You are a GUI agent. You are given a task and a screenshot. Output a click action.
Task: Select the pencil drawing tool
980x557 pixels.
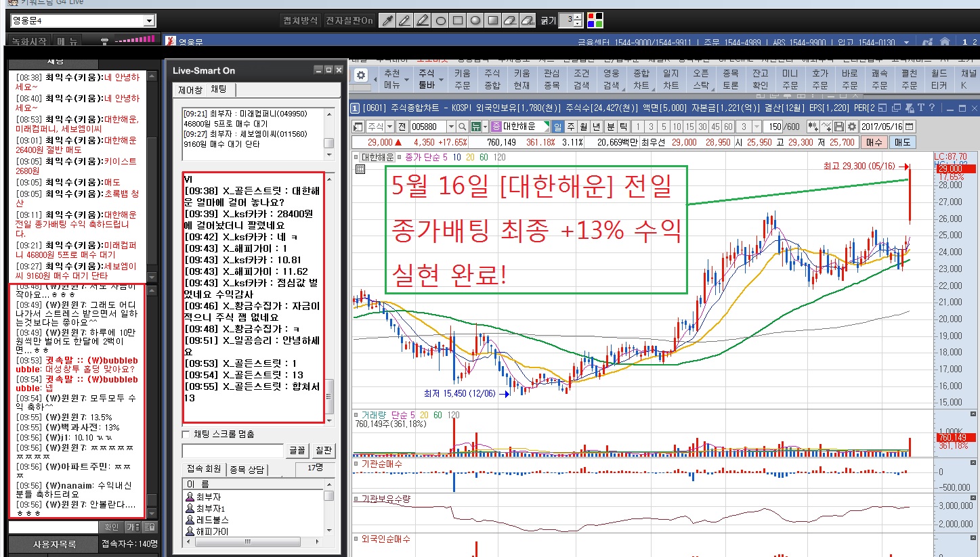[404, 20]
